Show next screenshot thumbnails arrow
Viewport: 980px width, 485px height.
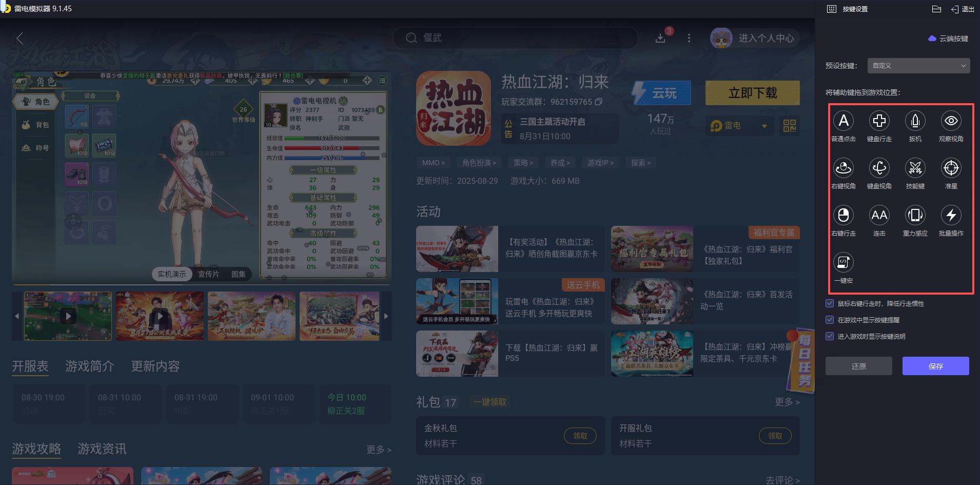pyautogui.click(x=386, y=316)
